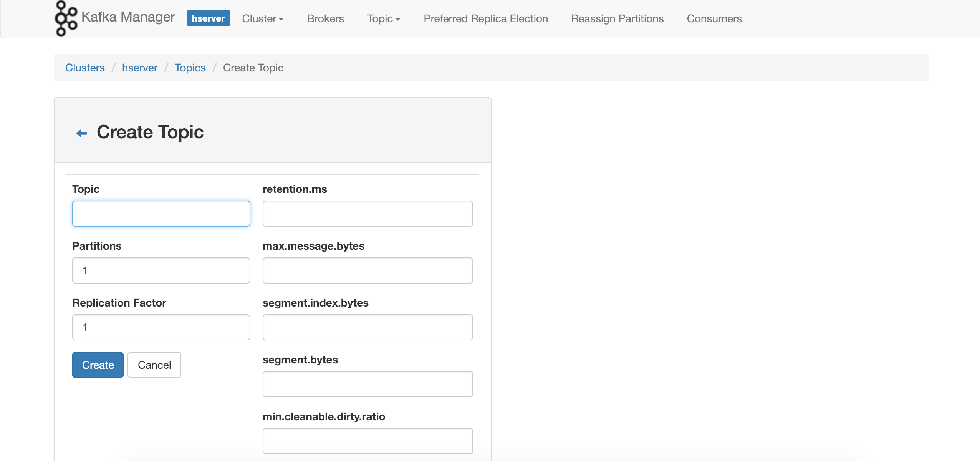Select the Replication Factor input field

pos(161,327)
